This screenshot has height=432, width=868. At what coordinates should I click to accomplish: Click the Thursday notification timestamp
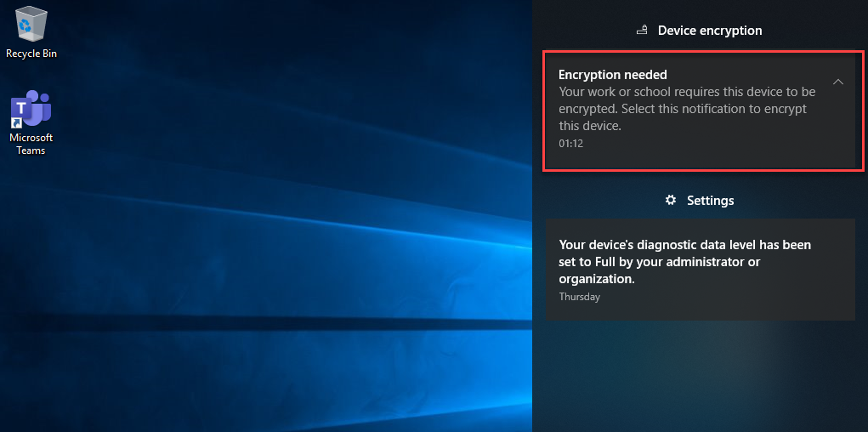click(x=579, y=296)
